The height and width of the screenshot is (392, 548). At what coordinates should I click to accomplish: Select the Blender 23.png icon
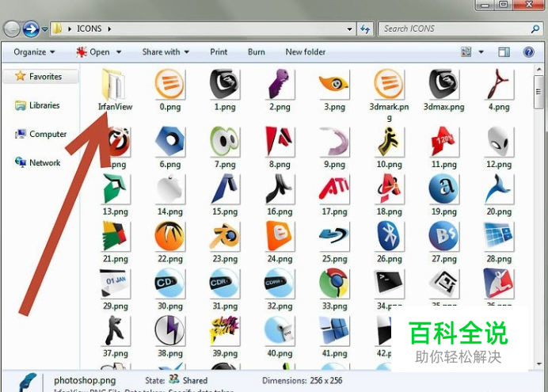click(x=224, y=236)
